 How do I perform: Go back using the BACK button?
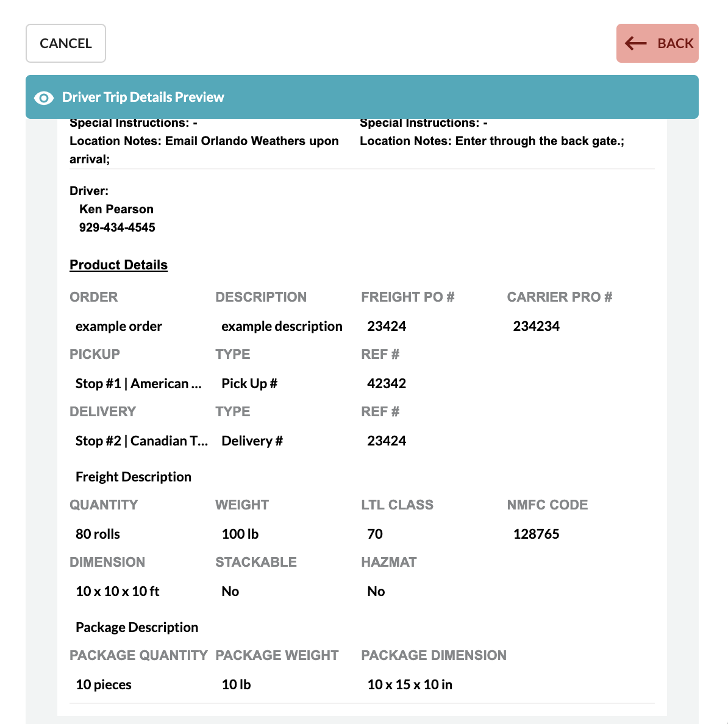coord(657,43)
